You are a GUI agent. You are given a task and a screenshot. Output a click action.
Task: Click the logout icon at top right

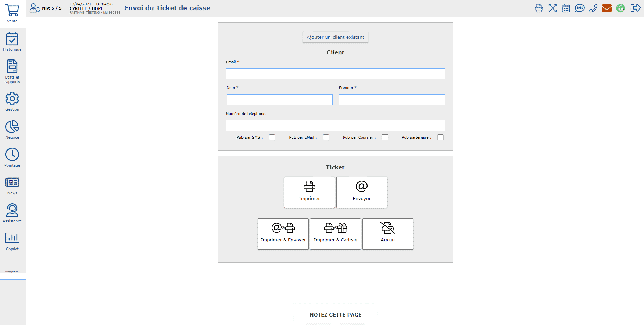pyautogui.click(x=635, y=8)
